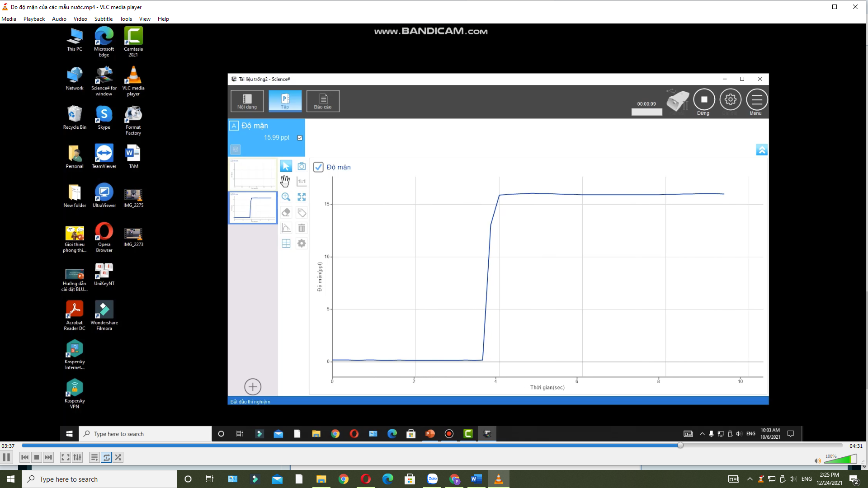
Task: Toggle VLC playlist view button
Action: (x=94, y=457)
